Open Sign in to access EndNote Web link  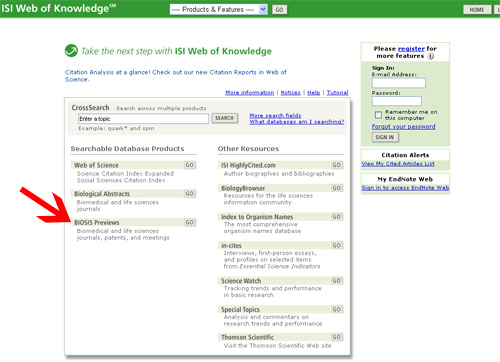tap(405, 188)
